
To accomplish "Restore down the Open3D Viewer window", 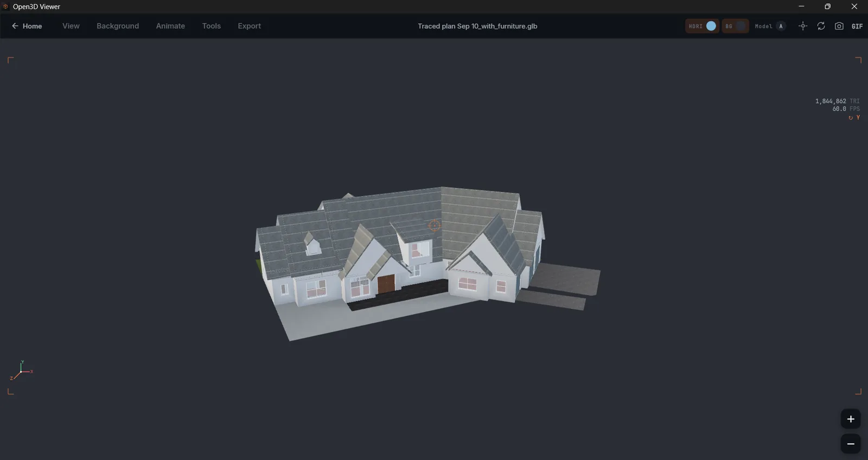I will tap(827, 7).
